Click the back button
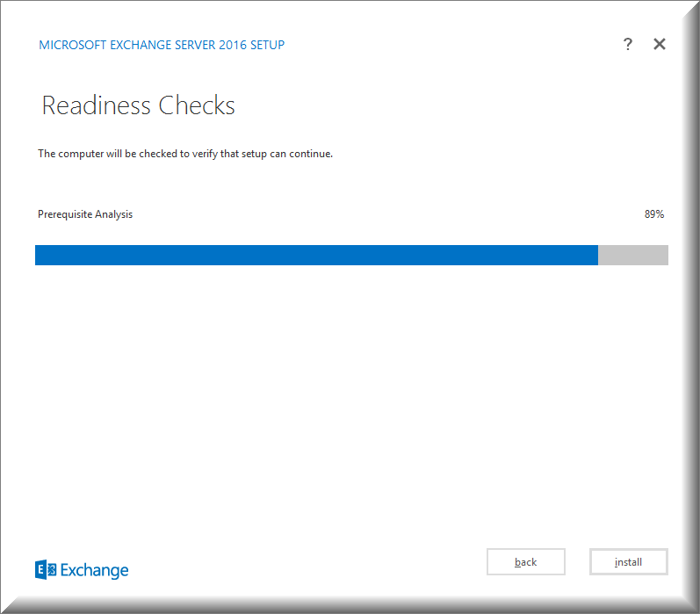The image size is (700, 614). (x=526, y=562)
